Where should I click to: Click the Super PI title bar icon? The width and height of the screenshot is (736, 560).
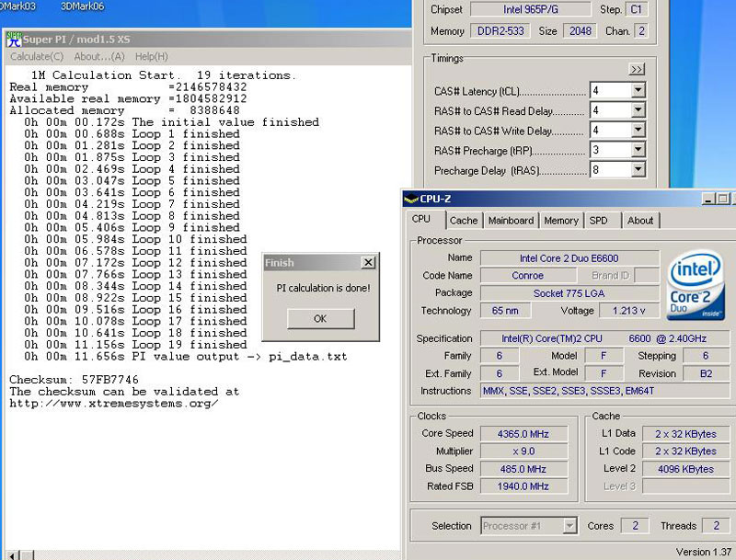13,40
